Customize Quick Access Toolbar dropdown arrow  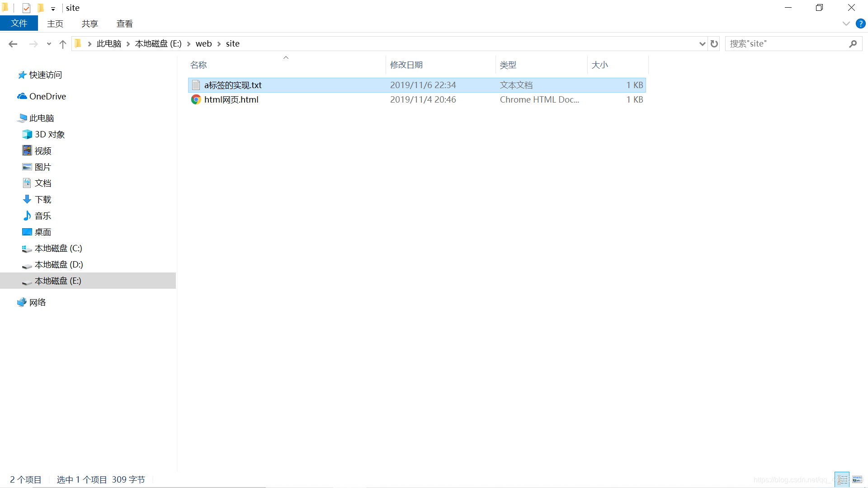(x=53, y=9)
